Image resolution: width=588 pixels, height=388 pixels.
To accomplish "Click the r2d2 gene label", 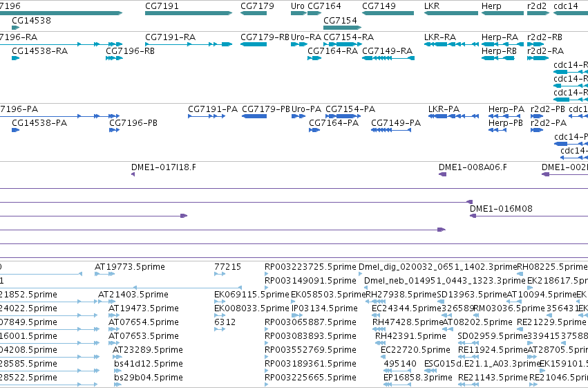I will pyautogui.click(x=537, y=6).
